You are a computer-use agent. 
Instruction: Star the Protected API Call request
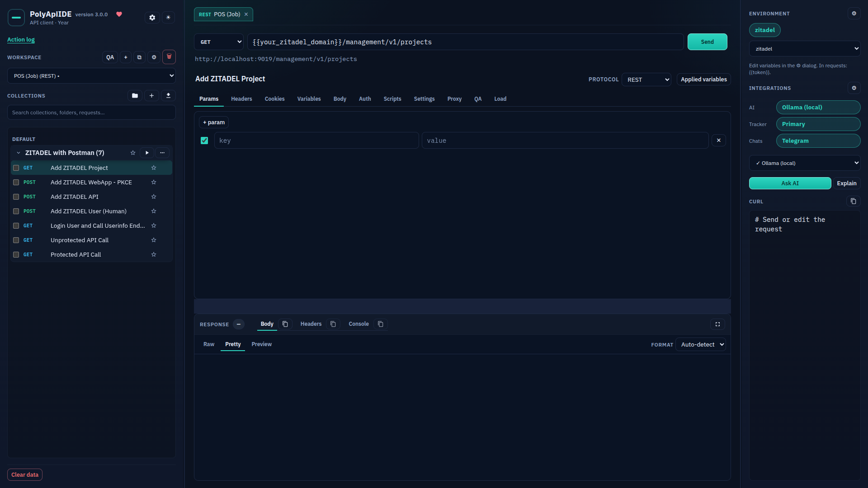[154, 254]
